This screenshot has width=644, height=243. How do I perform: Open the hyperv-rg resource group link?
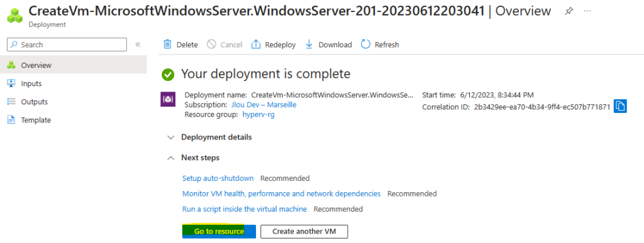[258, 115]
